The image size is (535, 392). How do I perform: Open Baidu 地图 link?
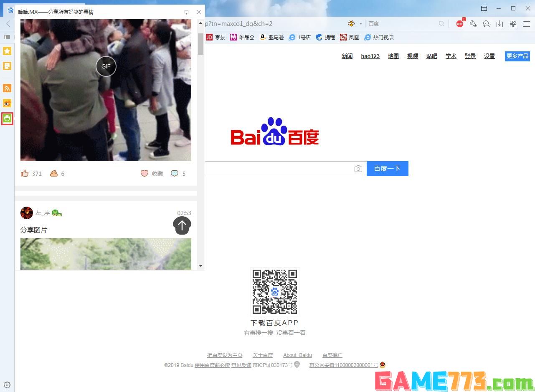(393, 56)
